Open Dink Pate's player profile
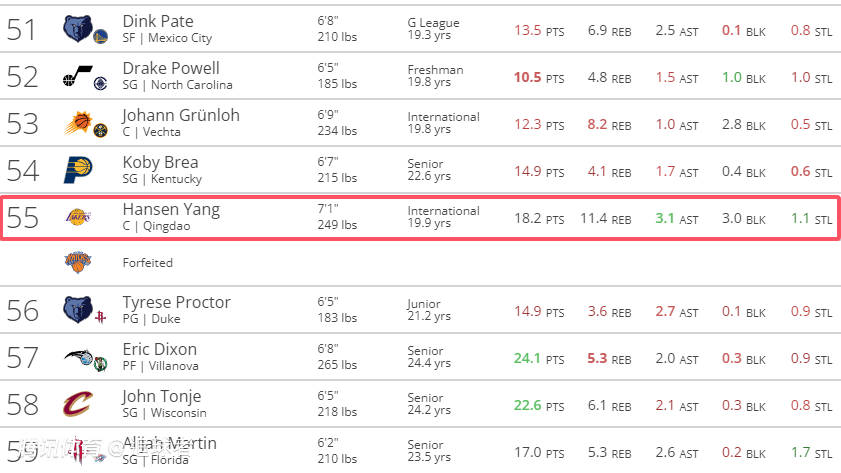The width and height of the screenshot is (841, 473). 158,21
